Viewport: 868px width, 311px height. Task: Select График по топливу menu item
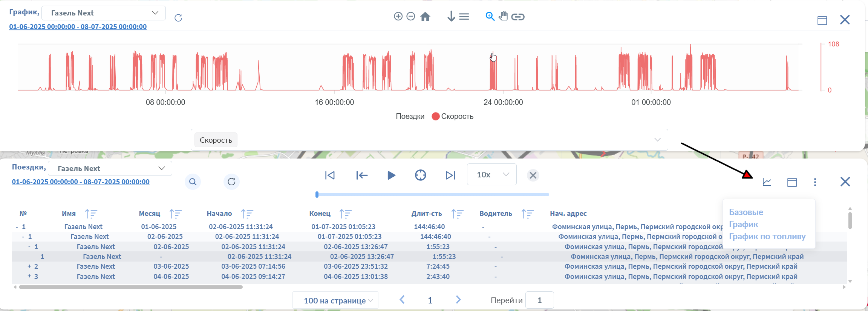pos(767,237)
